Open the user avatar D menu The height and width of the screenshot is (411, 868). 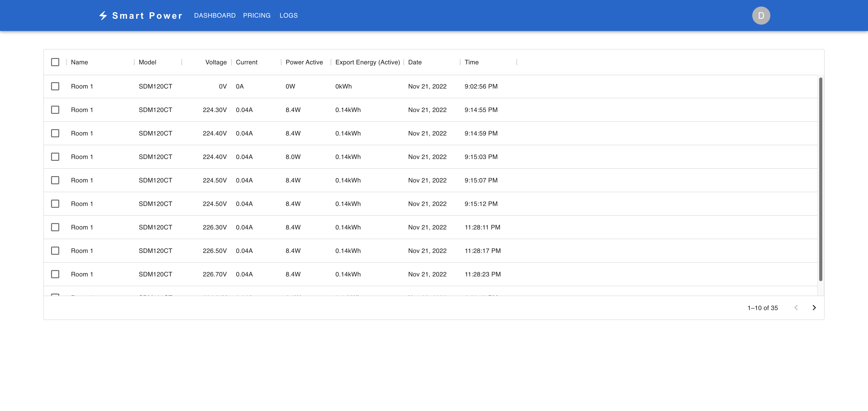(761, 16)
